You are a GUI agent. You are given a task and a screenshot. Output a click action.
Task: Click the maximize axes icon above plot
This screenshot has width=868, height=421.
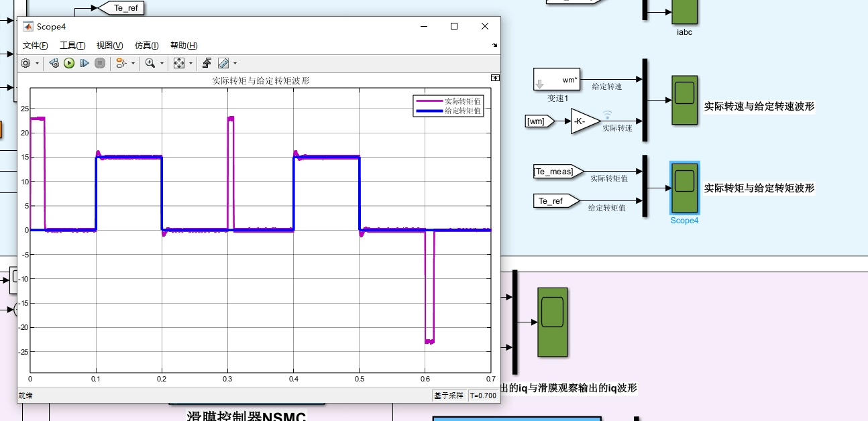(x=495, y=78)
